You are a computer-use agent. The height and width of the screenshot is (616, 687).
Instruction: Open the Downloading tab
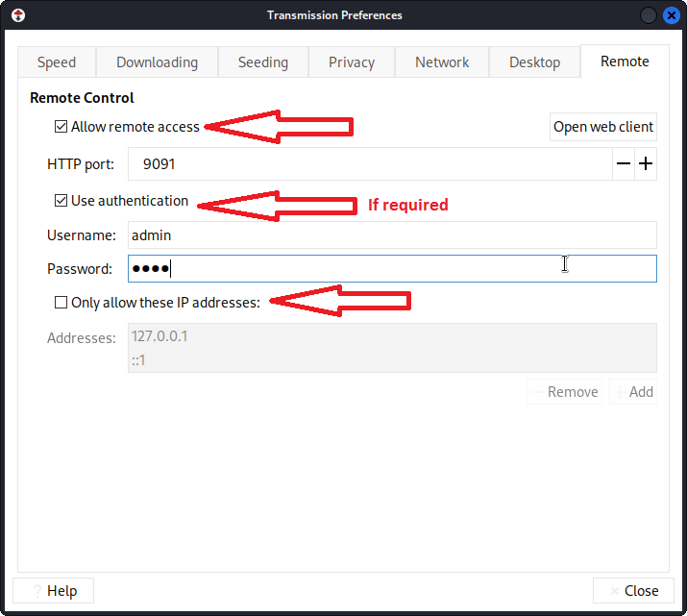click(x=157, y=62)
